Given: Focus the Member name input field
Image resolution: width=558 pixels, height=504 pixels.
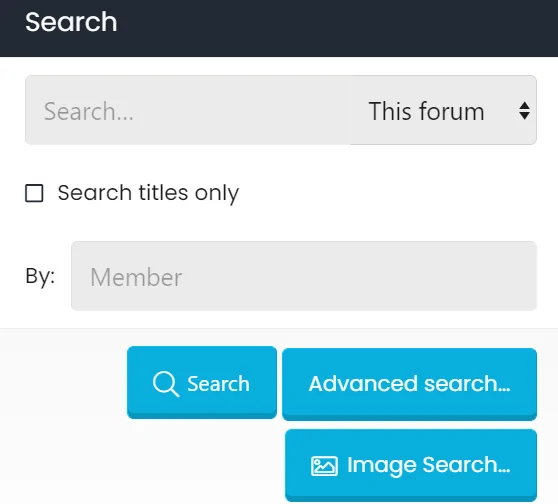Looking at the screenshot, I should tap(304, 276).
